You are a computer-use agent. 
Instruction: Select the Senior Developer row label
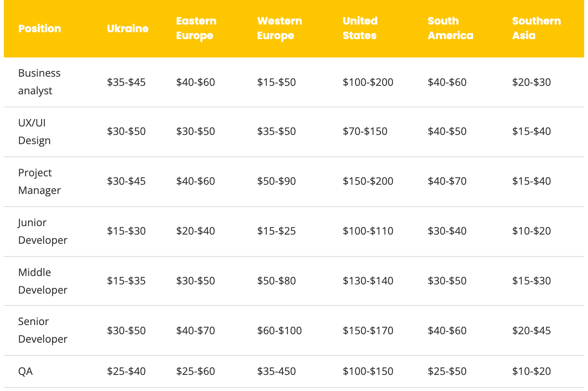[43, 330]
